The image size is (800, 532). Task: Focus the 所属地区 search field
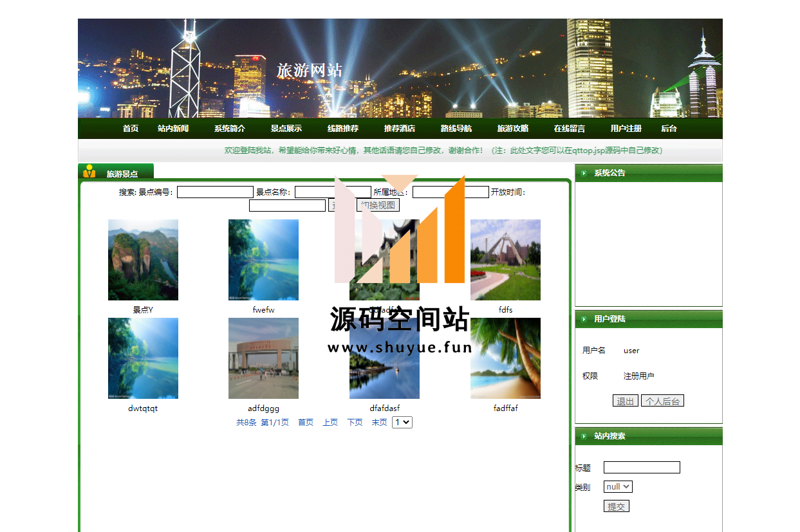tap(451, 192)
